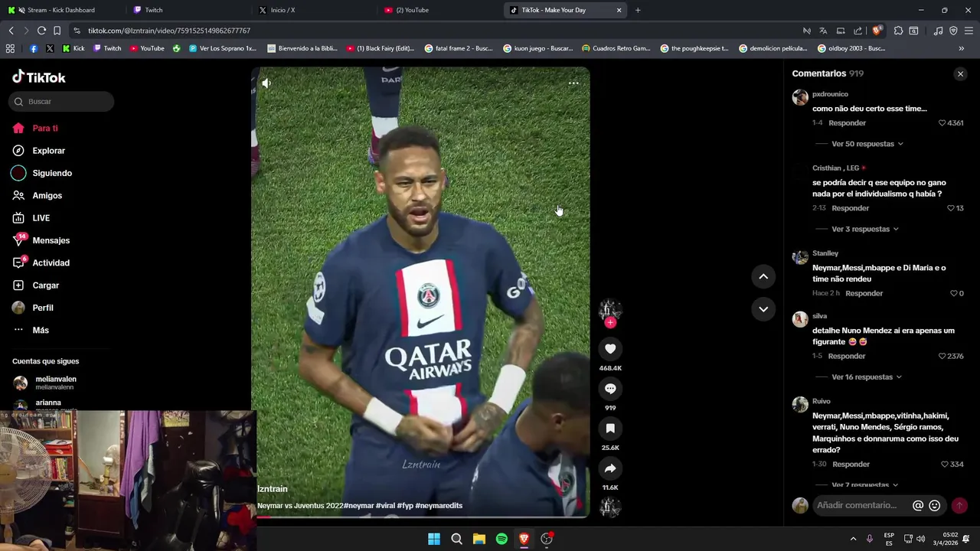Open File Explorer from the taskbar
The width and height of the screenshot is (980, 551).
[479, 539]
